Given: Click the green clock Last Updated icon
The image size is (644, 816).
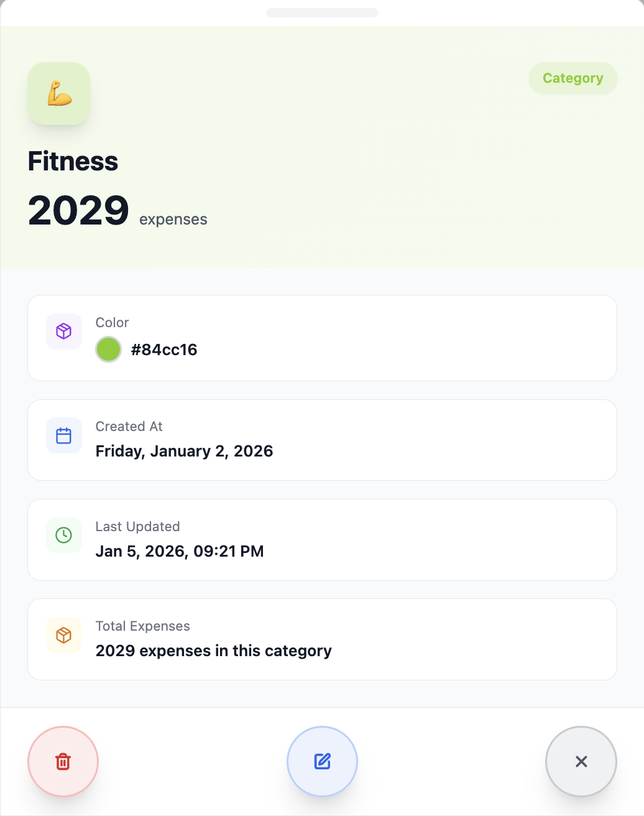Looking at the screenshot, I should tap(64, 535).
